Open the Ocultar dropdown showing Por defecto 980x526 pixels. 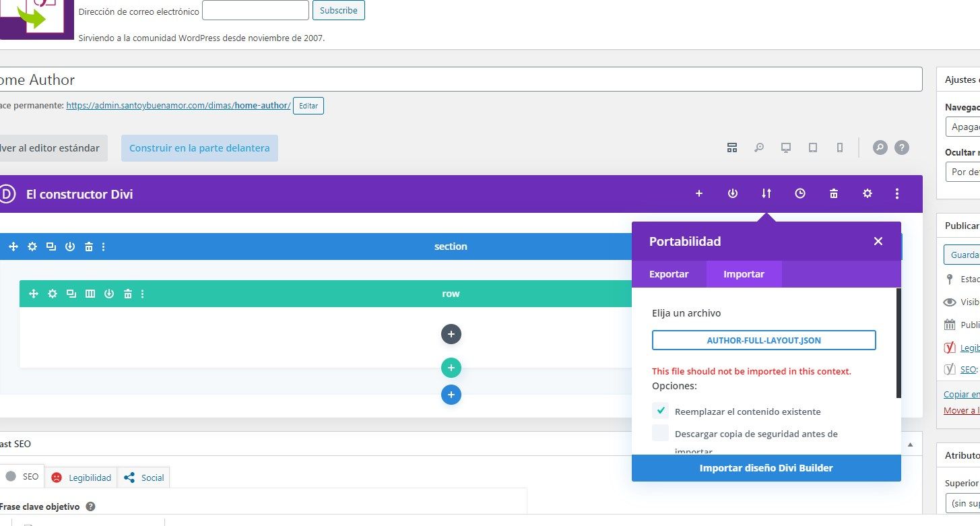963,172
